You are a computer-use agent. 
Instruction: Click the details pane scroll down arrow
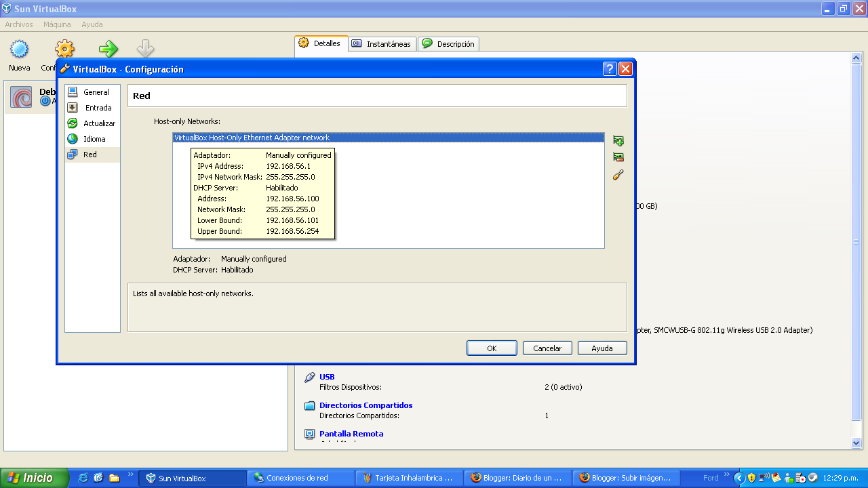856,443
